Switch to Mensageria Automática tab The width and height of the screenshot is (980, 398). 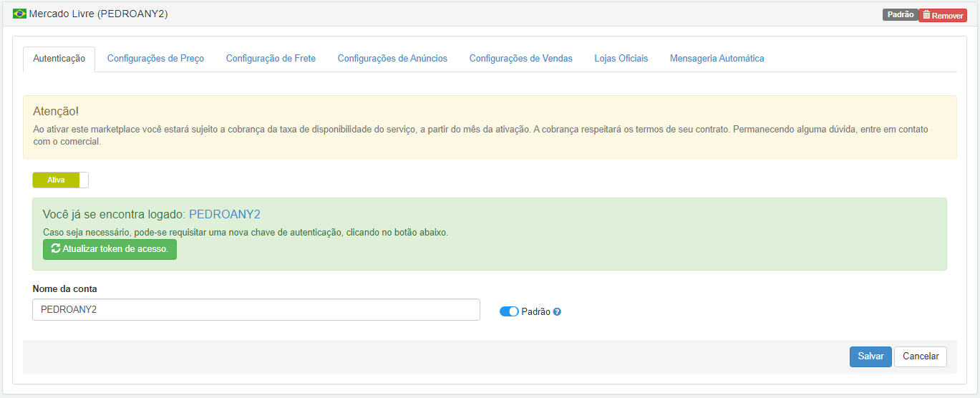click(717, 59)
